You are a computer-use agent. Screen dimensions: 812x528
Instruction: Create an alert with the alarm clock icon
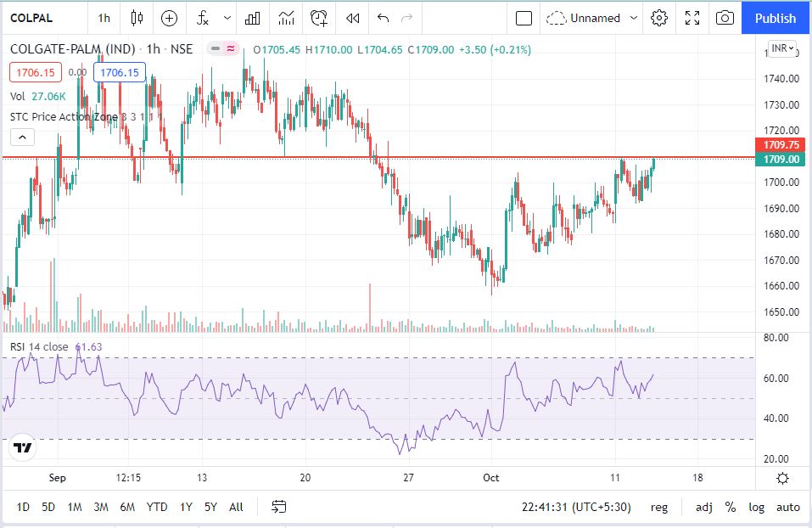click(319, 18)
